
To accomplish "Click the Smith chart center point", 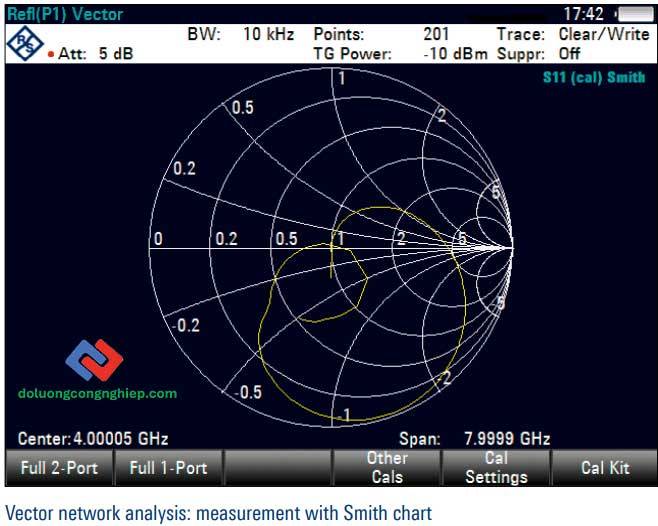I will [x=332, y=249].
